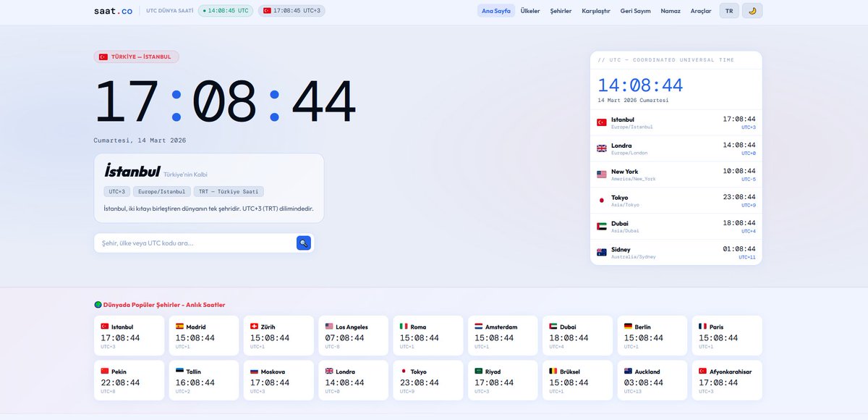
Task: Click the Estonian flag icon on the Tallin card
Action: tap(179, 371)
